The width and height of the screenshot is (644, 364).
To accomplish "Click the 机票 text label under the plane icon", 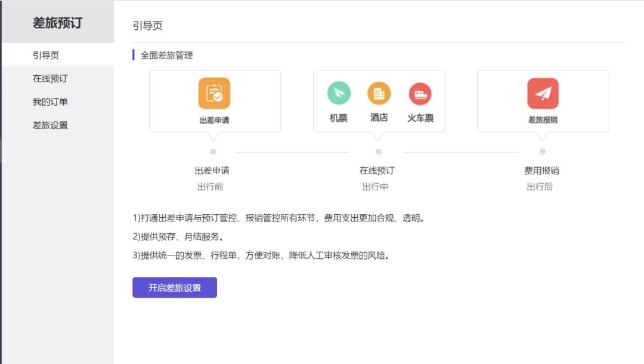I will pos(339,118).
